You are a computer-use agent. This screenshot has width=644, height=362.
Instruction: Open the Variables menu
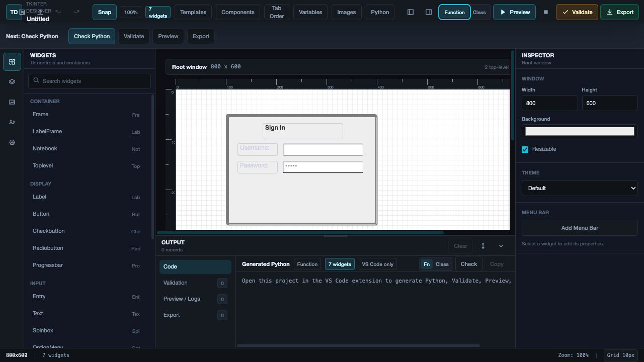pyautogui.click(x=310, y=12)
